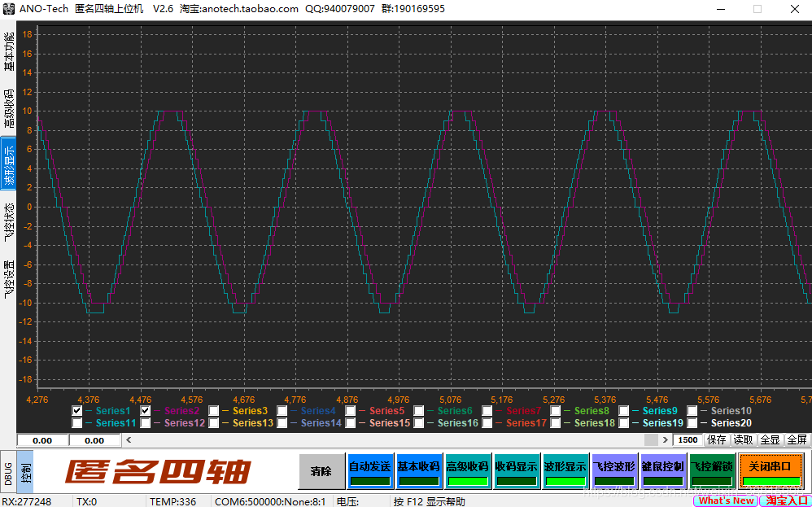The height and width of the screenshot is (507, 812).
Task: Open the 淘宝入口 link
Action: [786, 500]
